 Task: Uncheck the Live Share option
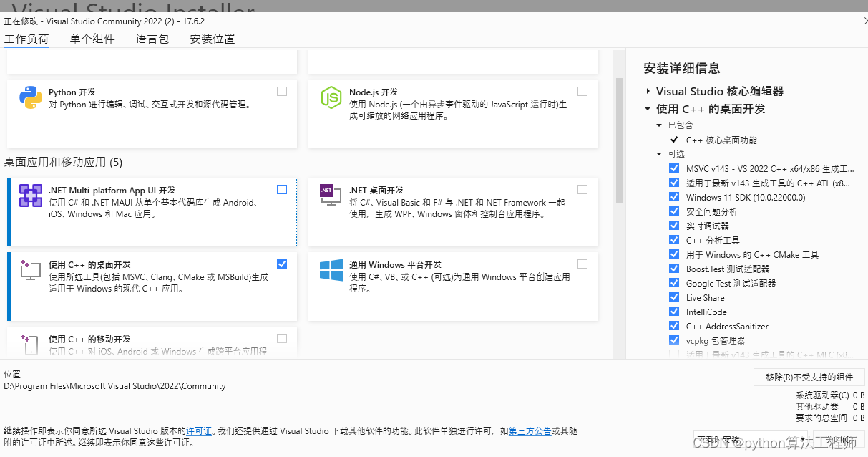(674, 297)
